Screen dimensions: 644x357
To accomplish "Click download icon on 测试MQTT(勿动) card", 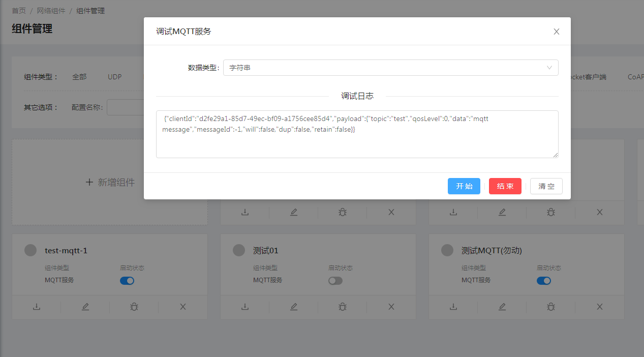I will 453,307.
